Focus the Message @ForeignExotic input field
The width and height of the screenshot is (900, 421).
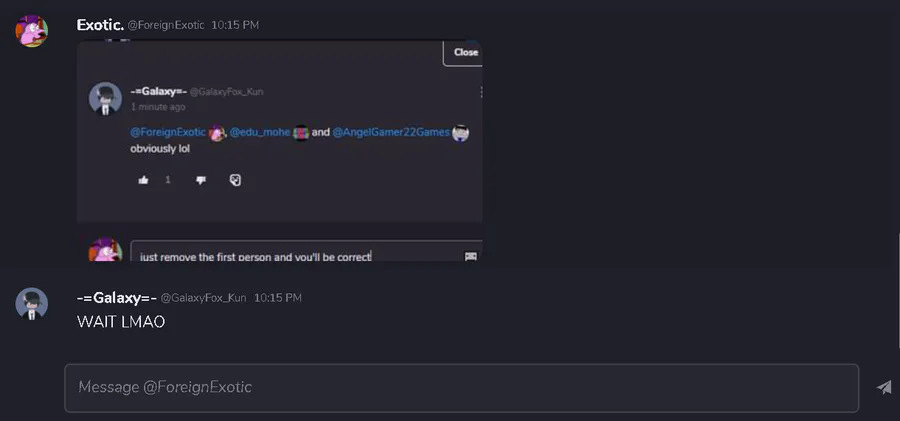point(461,388)
